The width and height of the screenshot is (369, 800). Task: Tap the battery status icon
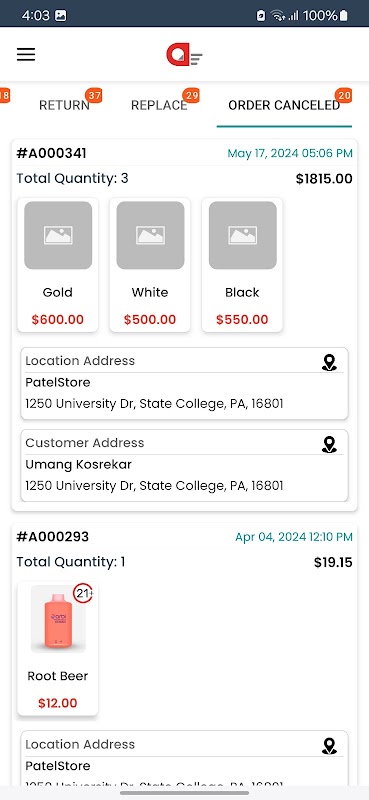(343, 15)
